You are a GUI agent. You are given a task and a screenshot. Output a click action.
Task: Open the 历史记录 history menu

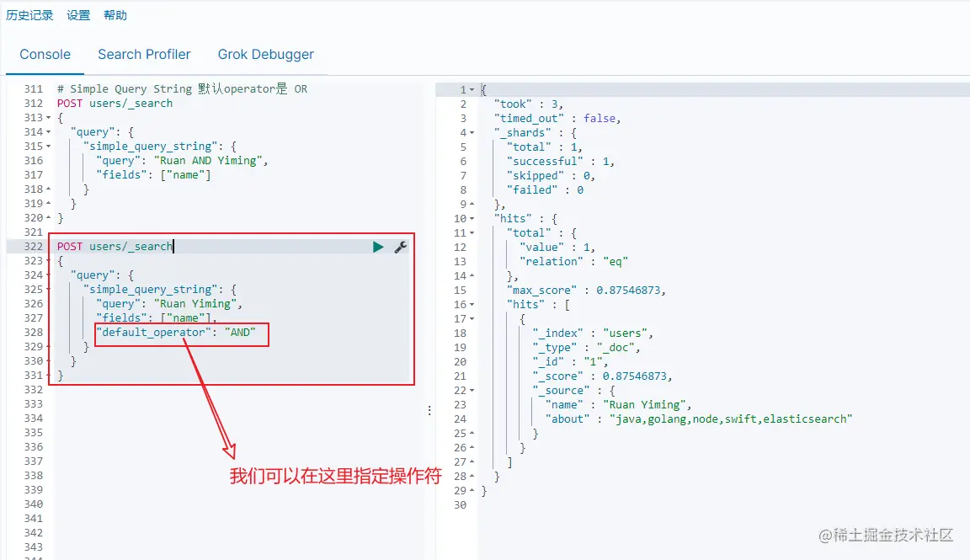tap(29, 15)
